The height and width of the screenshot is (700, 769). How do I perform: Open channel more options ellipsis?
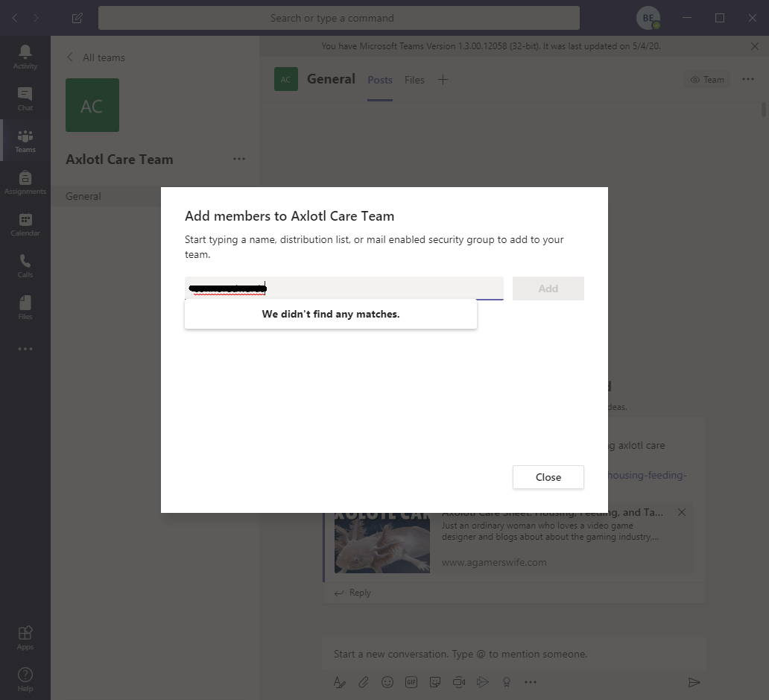[x=748, y=80]
